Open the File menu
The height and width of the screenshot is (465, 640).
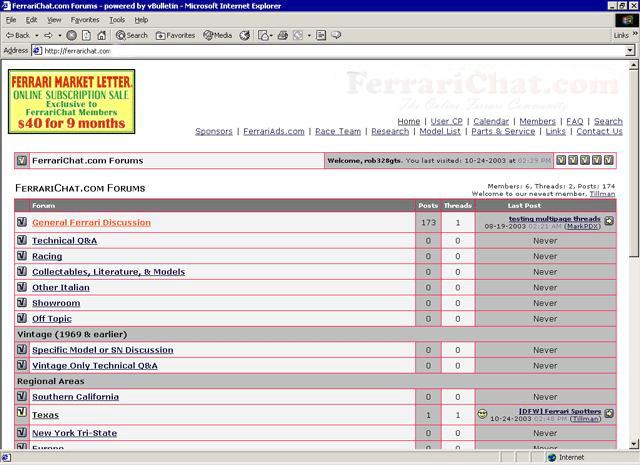[11, 20]
